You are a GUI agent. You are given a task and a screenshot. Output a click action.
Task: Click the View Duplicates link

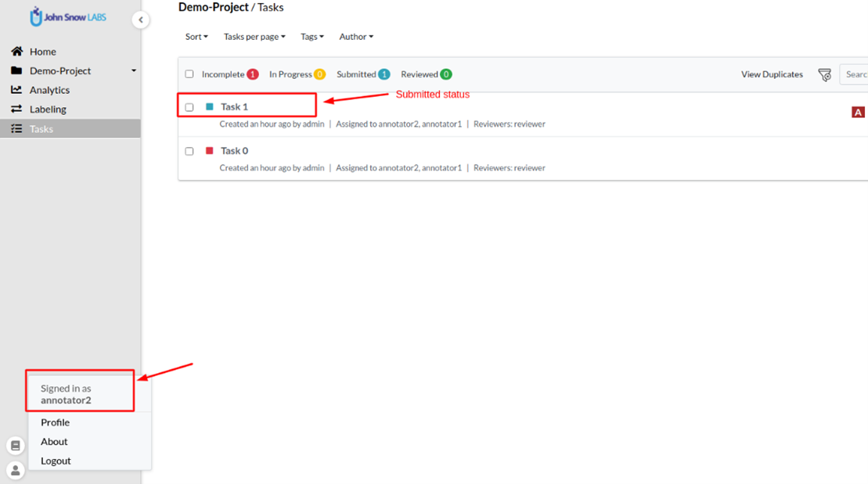tap(772, 74)
